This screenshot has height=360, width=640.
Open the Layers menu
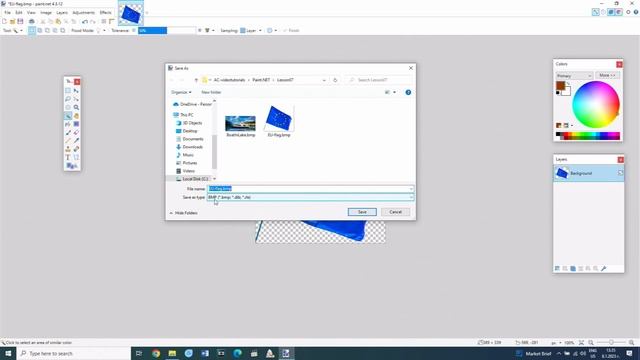click(62, 13)
